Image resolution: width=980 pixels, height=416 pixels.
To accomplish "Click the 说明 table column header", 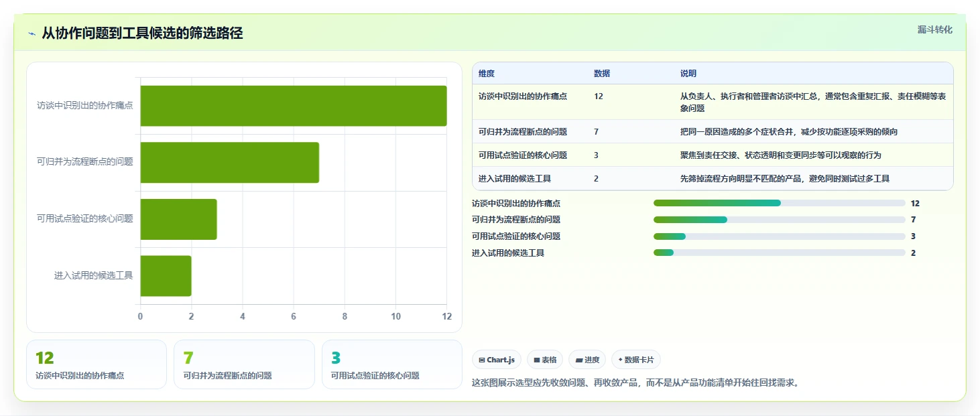I will pyautogui.click(x=688, y=74).
